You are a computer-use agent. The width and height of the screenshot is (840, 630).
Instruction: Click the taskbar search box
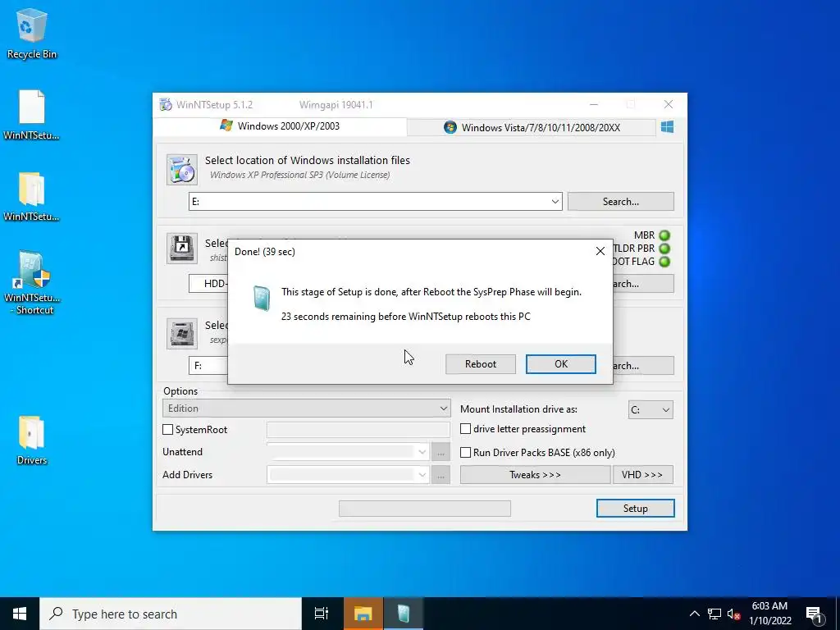(171, 614)
